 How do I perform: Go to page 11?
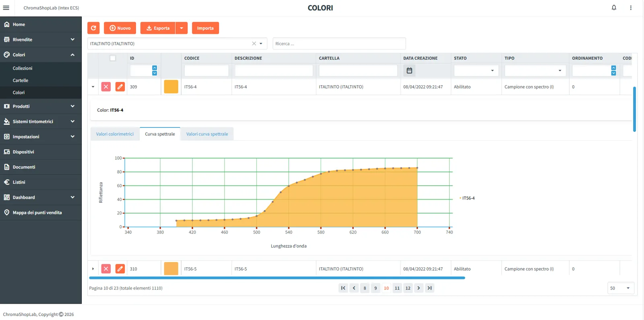397,288
